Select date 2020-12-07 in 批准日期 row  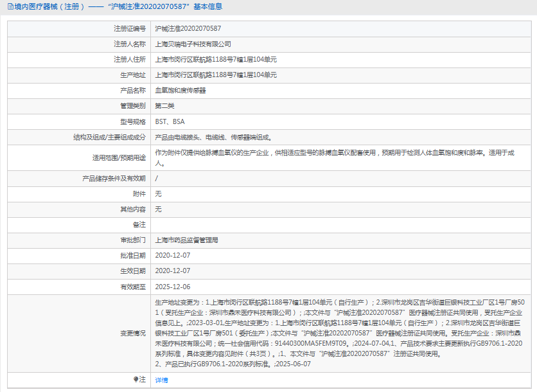tap(173, 256)
